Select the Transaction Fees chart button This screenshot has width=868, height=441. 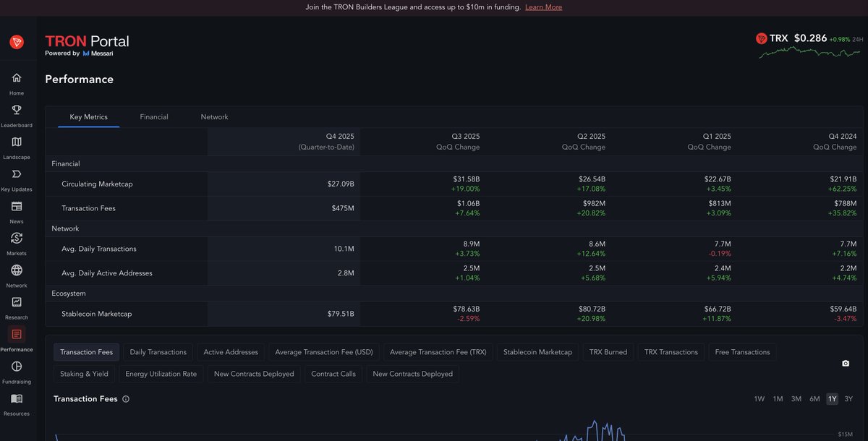pyautogui.click(x=86, y=352)
